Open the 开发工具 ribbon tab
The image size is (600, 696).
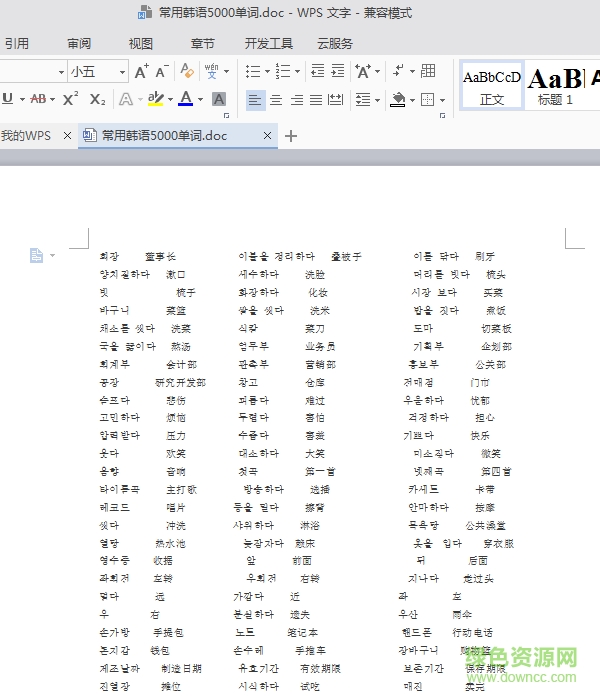268,43
